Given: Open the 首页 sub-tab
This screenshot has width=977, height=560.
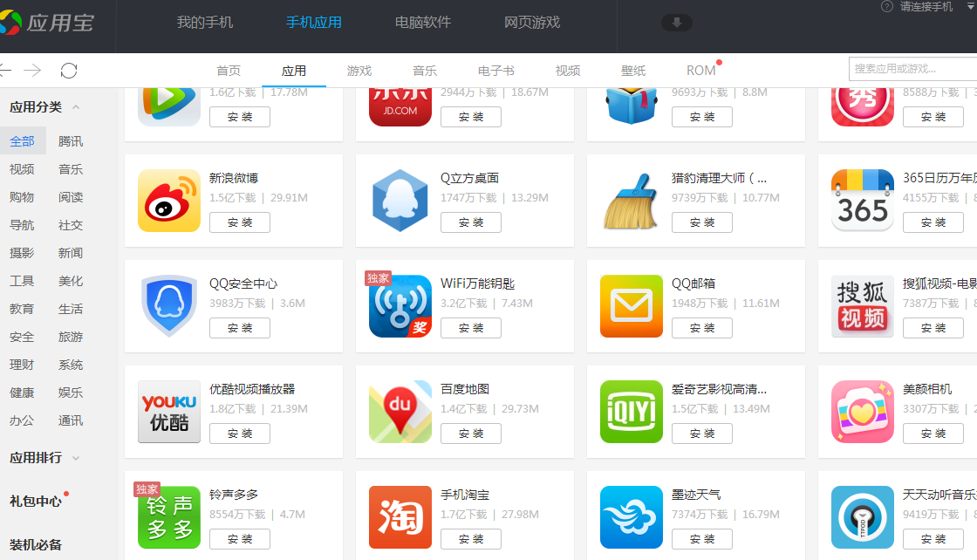Looking at the screenshot, I should click(228, 71).
